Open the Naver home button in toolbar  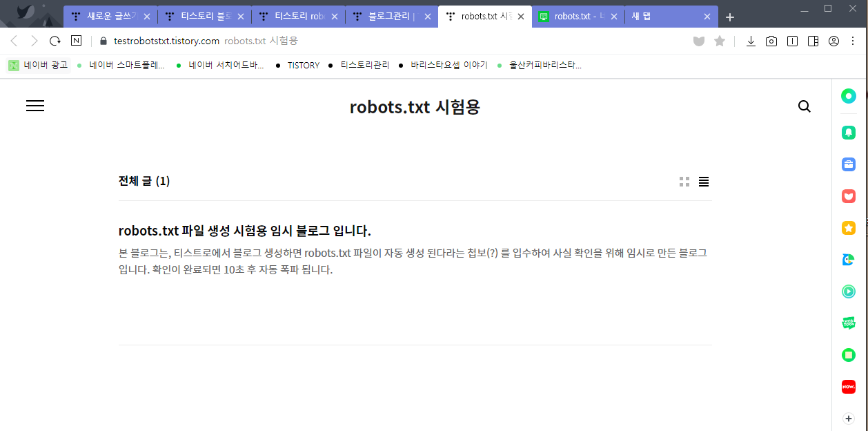(76, 41)
